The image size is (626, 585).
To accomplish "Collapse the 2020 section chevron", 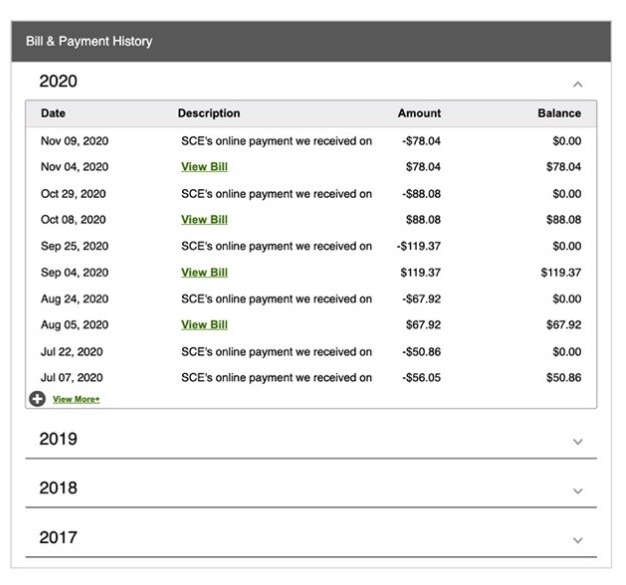I will 577,84.
